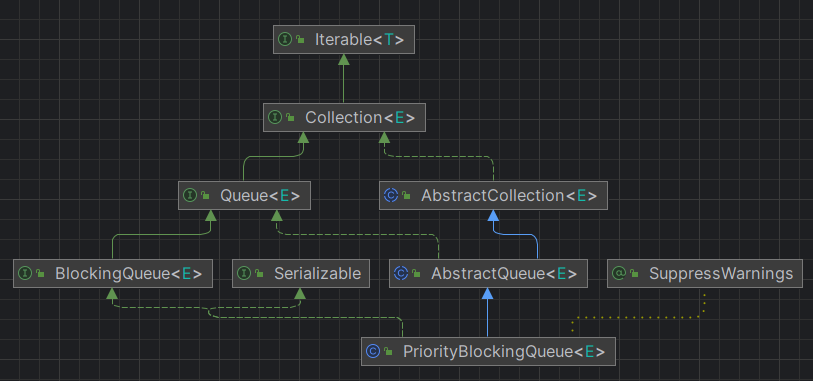Select the Iterable<T> node label

[x=359, y=39]
